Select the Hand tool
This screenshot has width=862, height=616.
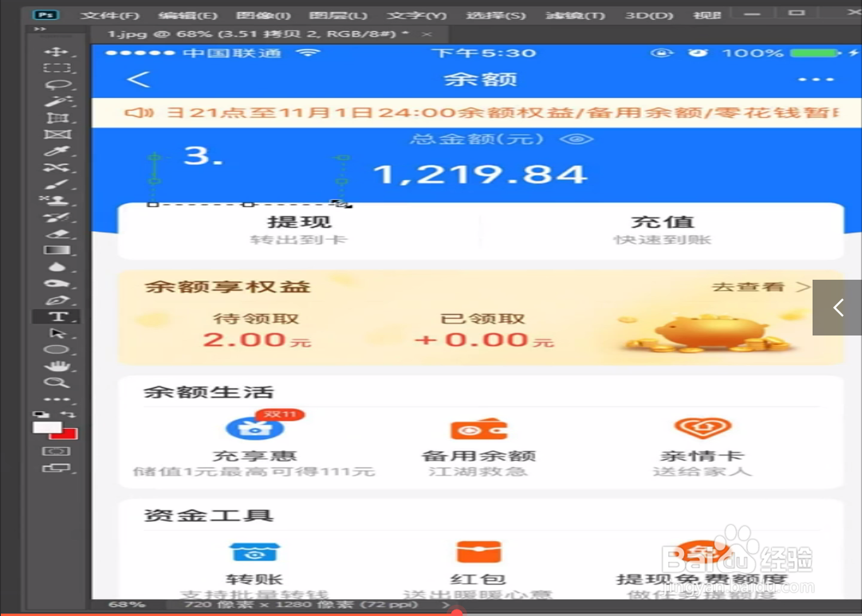(x=57, y=366)
